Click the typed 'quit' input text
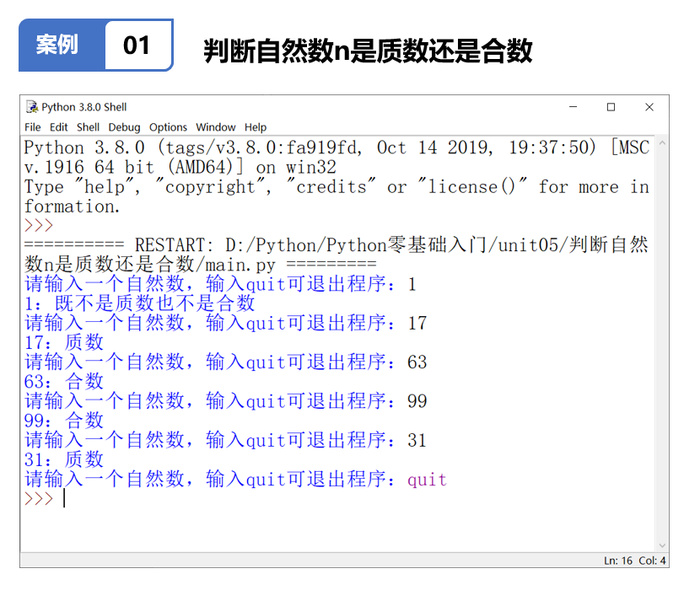700x590 pixels. (427, 480)
